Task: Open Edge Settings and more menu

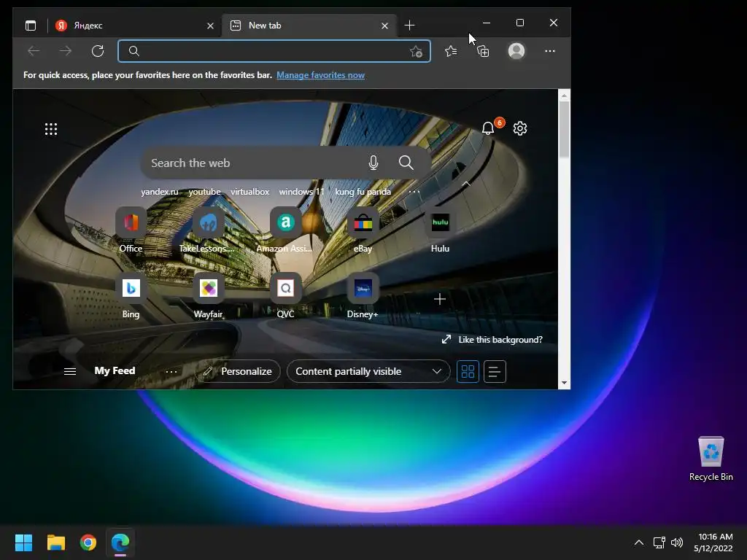Action: (x=550, y=51)
